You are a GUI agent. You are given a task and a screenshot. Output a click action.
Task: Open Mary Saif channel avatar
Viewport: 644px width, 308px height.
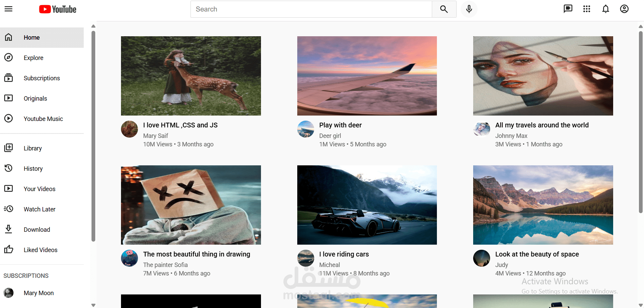(129, 129)
